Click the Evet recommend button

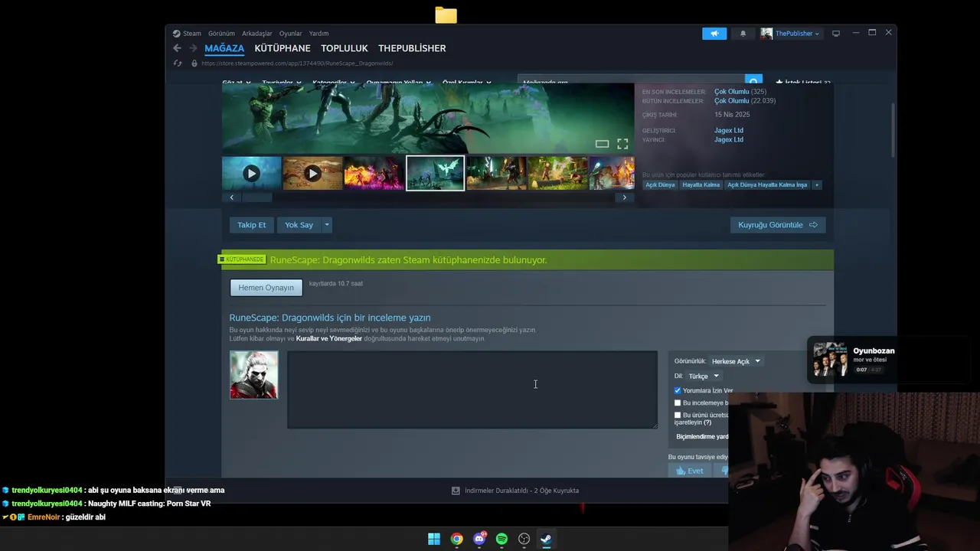tap(689, 471)
